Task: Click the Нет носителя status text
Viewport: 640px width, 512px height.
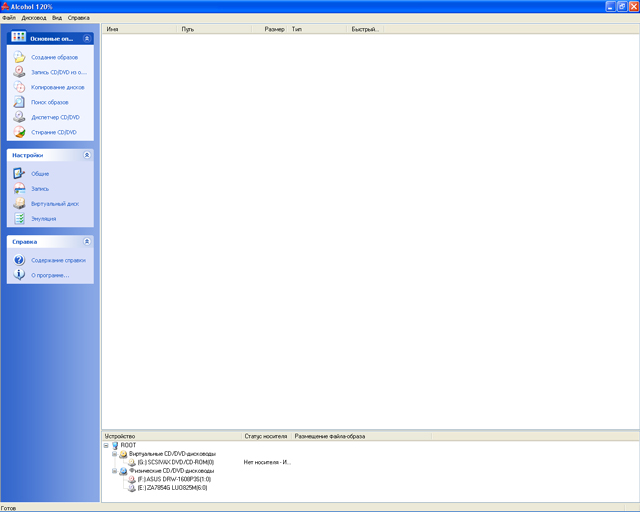Action: coord(267,462)
